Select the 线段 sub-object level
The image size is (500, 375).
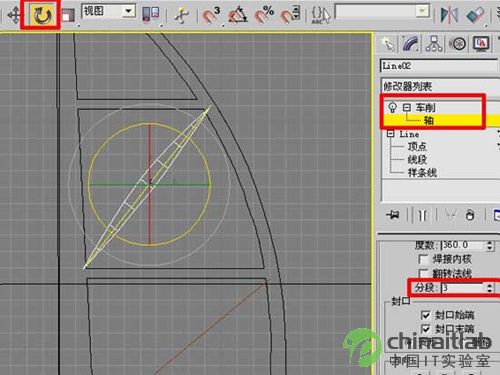pyautogui.click(x=417, y=159)
